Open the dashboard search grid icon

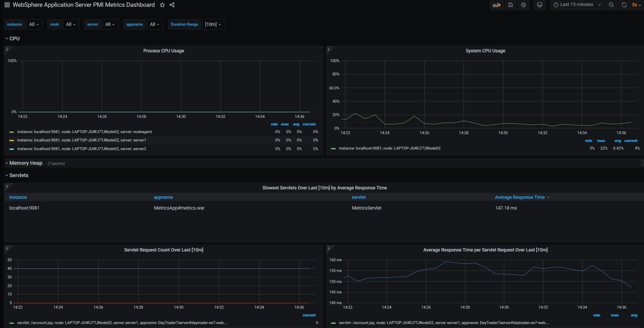click(7, 5)
